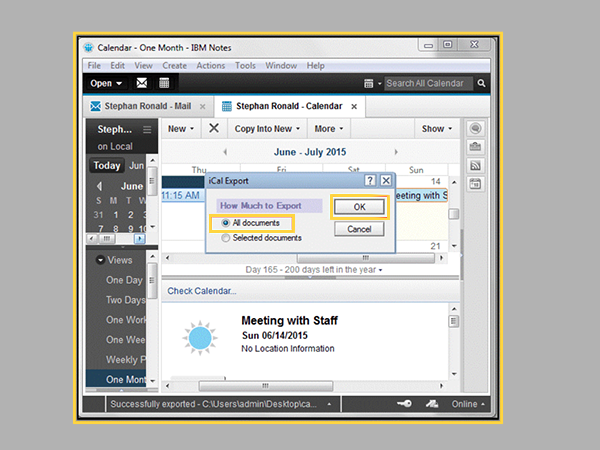This screenshot has height=450, width=600.
Task: Click the delete X toolbar icon
Action: (214, 128)
